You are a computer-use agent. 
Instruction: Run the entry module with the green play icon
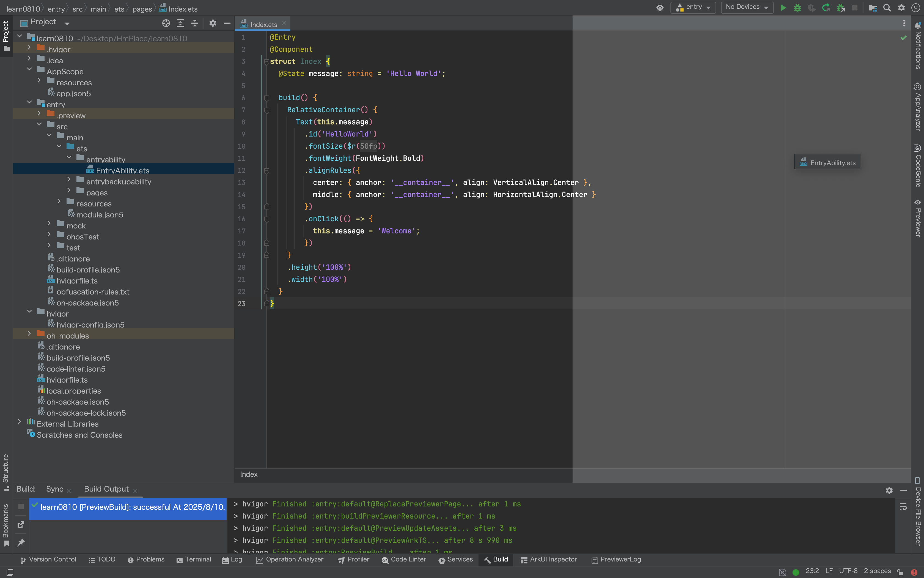pos(783,8)
